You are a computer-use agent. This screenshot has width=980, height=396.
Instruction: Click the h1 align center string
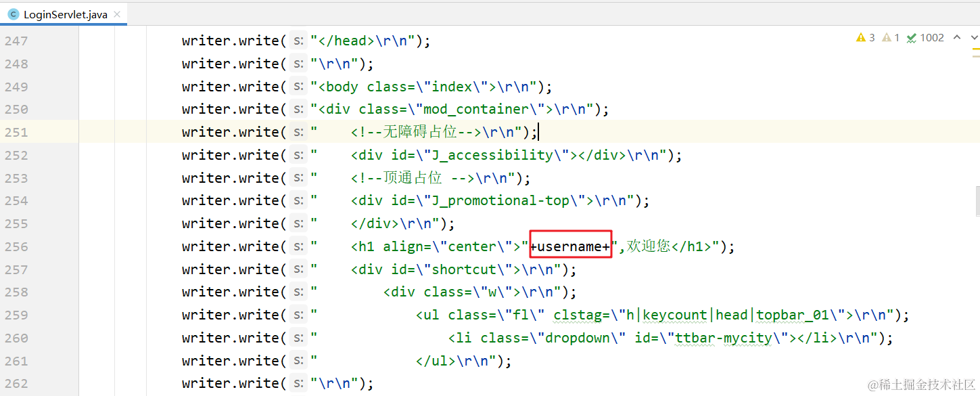(x=419, y=247)
